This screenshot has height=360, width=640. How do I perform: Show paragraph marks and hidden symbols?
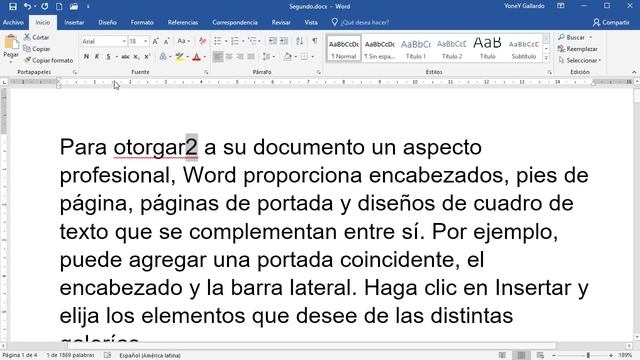[x=315, y=41]
